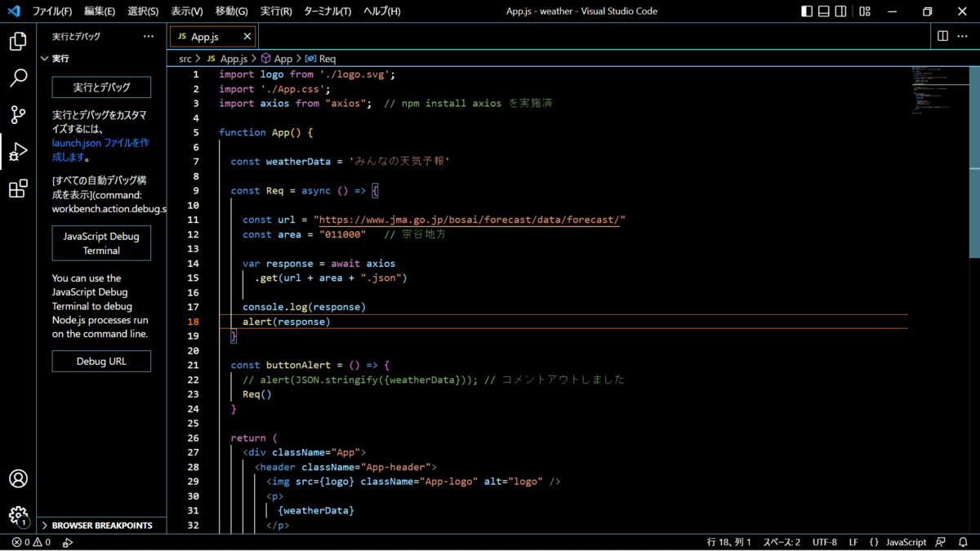
Task: Collapse the 実行 section
Action: coord(102,59)
